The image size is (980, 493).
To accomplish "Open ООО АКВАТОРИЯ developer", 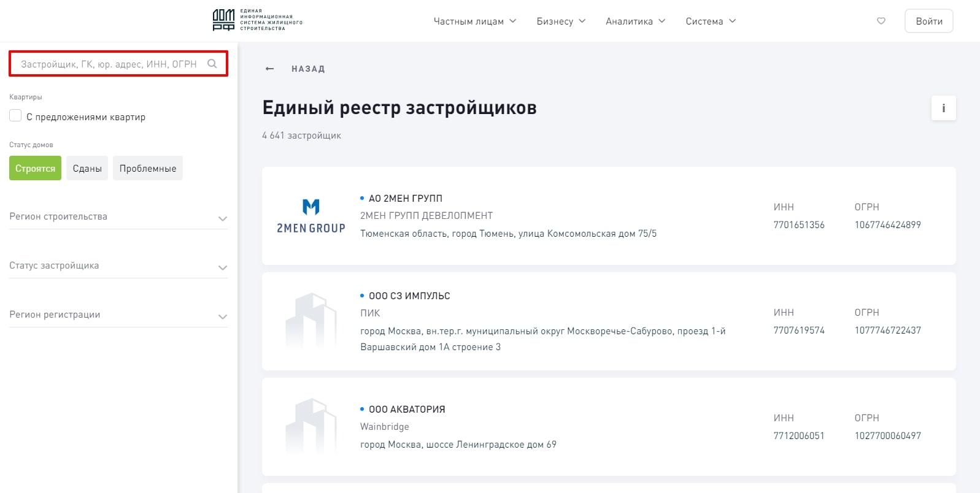I will (407, 409).
